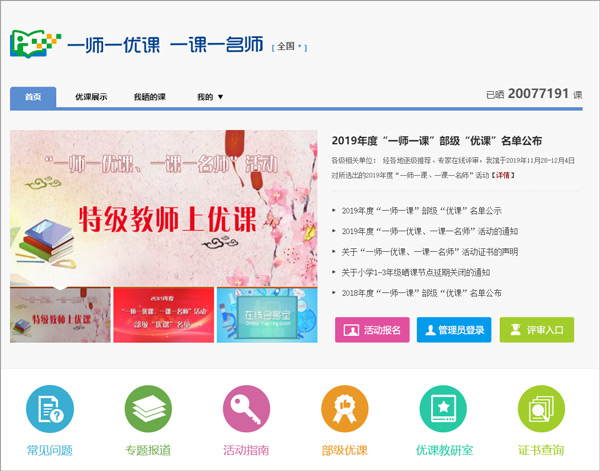600x471 pixels.
Task: Click the main 特级教师上优课 banner
Action: pos(164,208)
